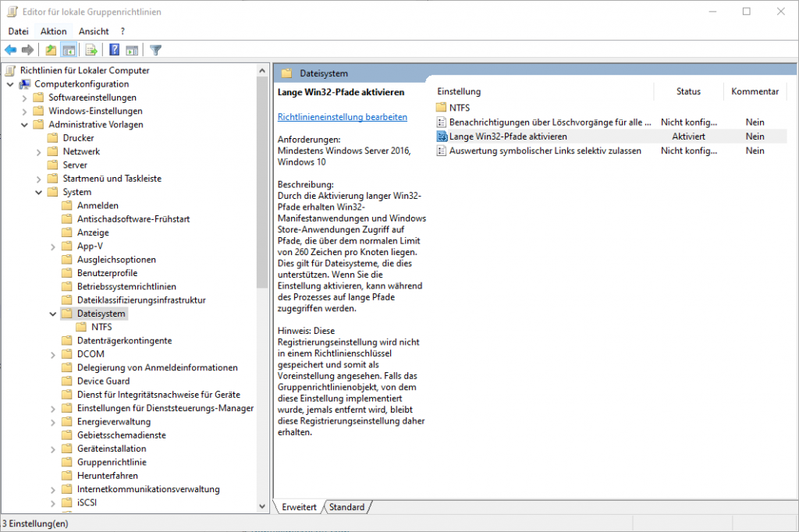Switch to the Erweitert tab

tap(299, 507)
